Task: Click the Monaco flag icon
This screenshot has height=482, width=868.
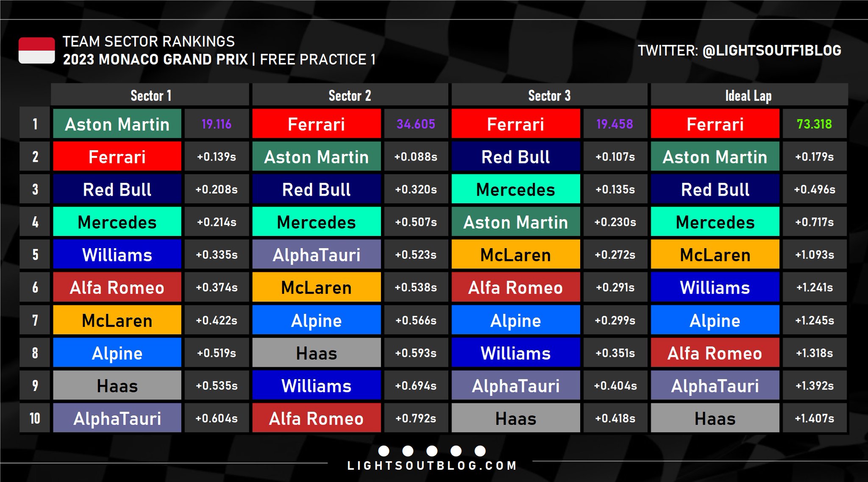Action: coord(37,50)
